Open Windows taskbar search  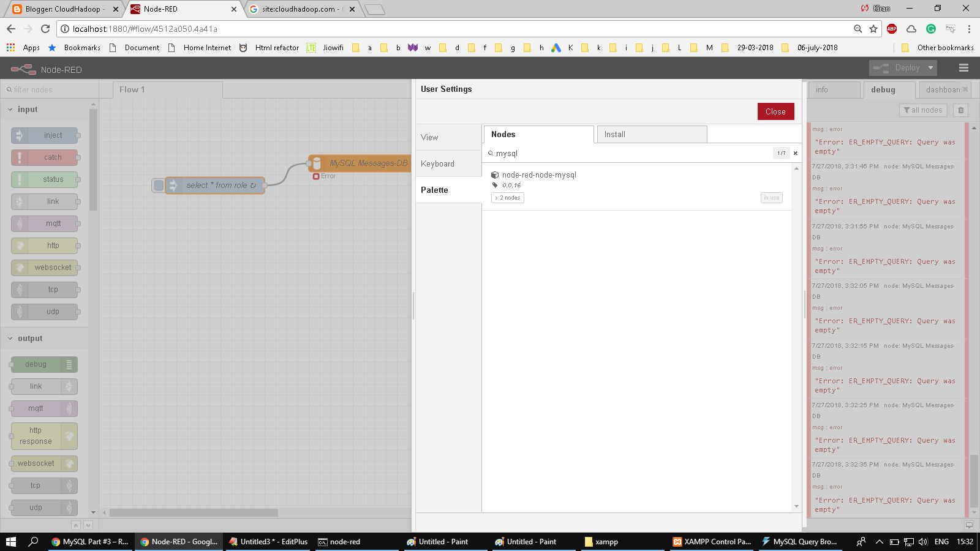(33, 542)
